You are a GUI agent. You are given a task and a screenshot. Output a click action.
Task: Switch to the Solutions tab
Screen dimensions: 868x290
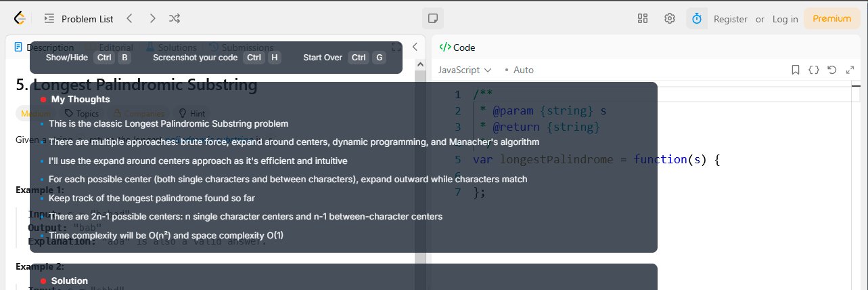tap(171, 47)
